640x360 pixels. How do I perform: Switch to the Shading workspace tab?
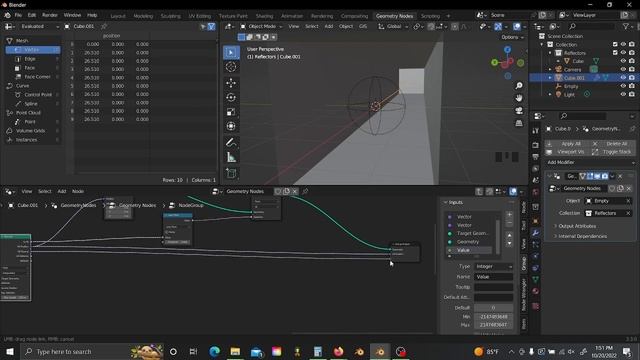point(264,16)
